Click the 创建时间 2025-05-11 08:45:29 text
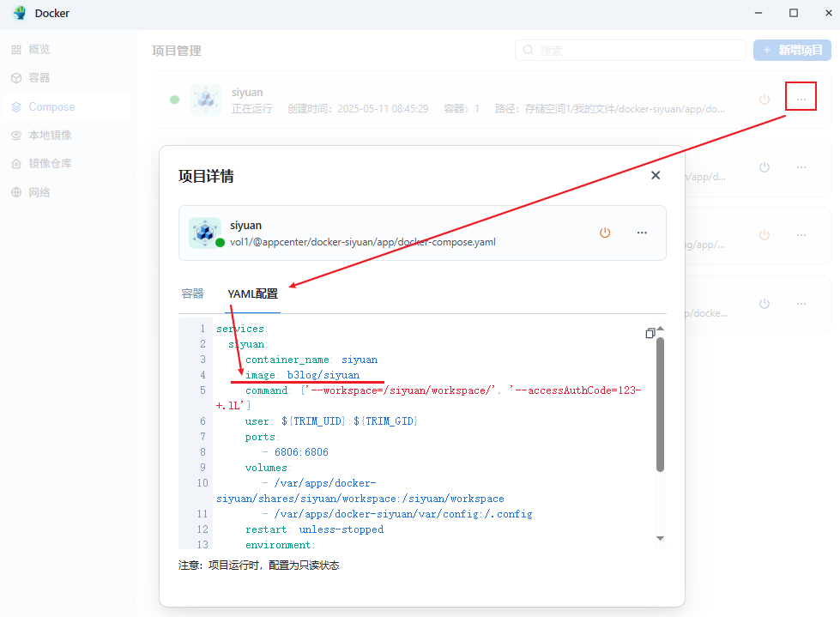This screenshot has height=617, width=840. 358,109
